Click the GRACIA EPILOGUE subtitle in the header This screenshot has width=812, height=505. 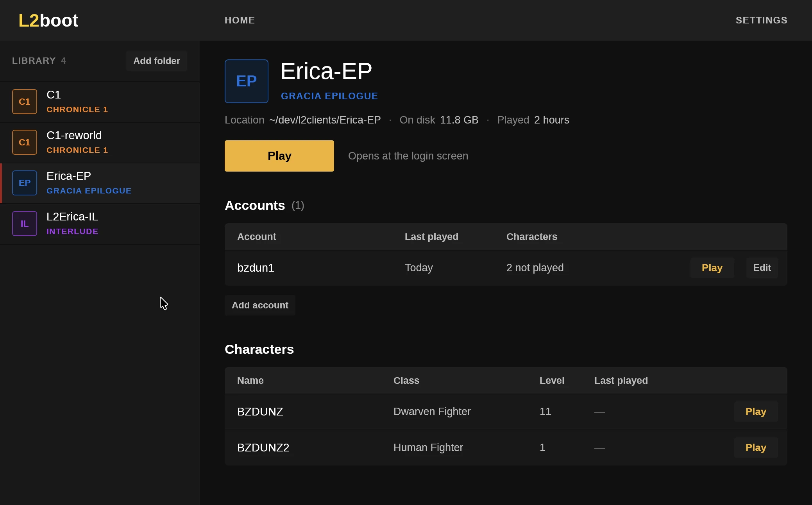coord(329,96)
